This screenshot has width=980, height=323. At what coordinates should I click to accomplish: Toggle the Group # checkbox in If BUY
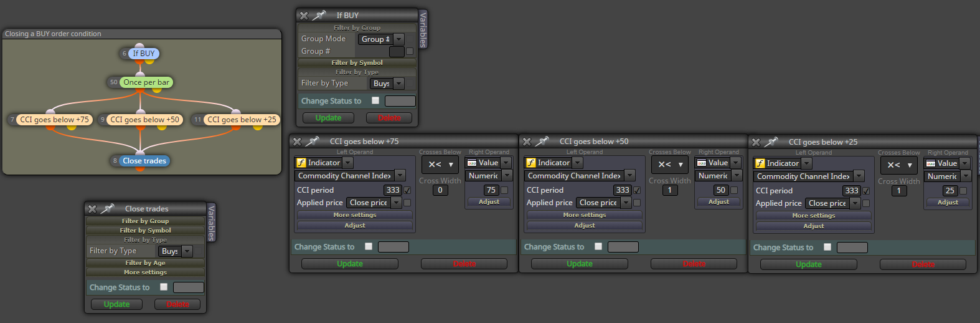tap(410, 52)
